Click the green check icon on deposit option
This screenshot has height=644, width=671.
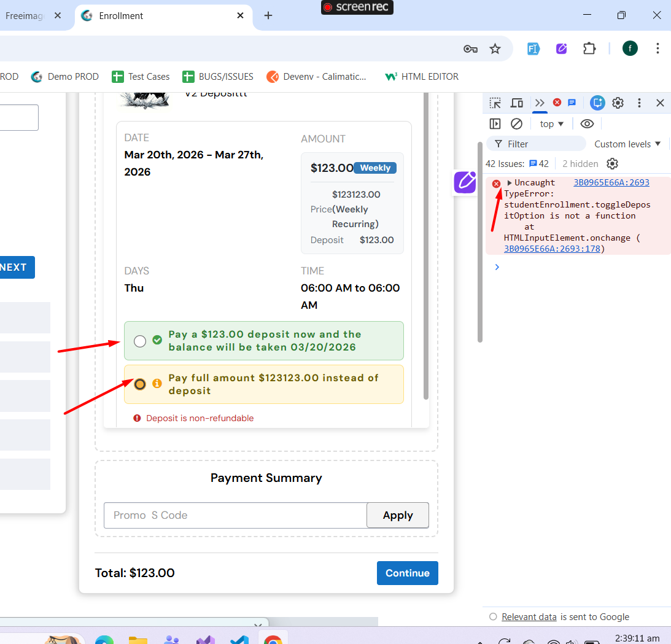[157, 339]
